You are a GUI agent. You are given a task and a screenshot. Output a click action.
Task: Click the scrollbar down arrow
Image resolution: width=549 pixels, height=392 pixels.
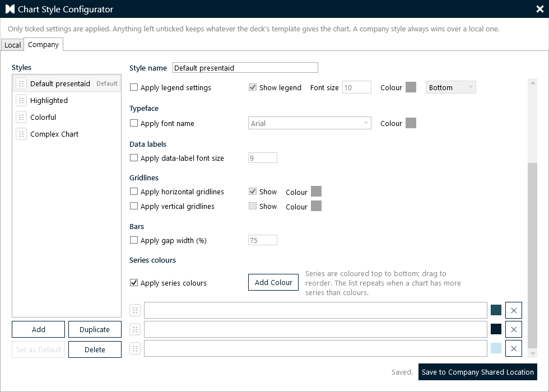533,353
